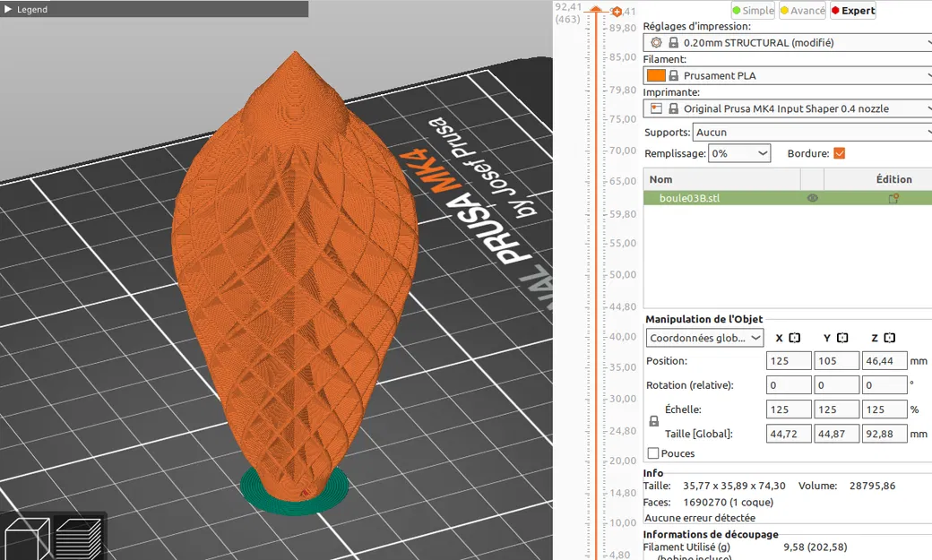
Task: Toggle visibility eye for boule03B.stl
Action: pyautogui.click(x=812, y=198)
